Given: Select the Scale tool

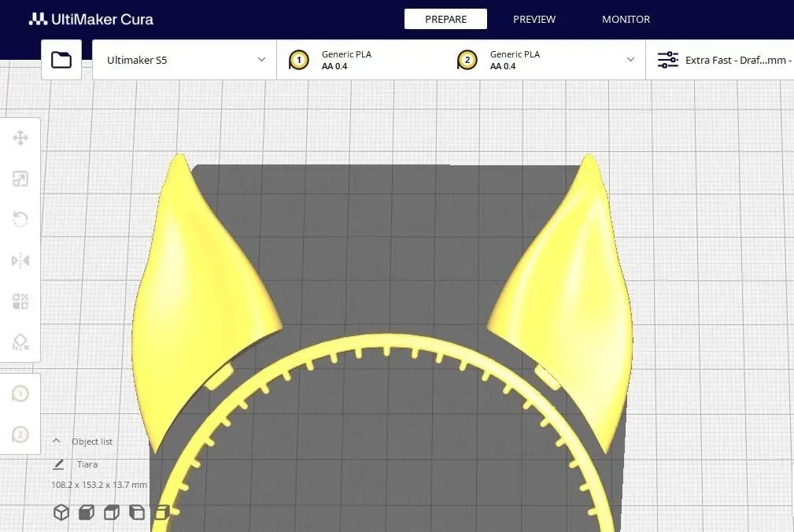Looking at the screenshot, I should coord(20,179).
